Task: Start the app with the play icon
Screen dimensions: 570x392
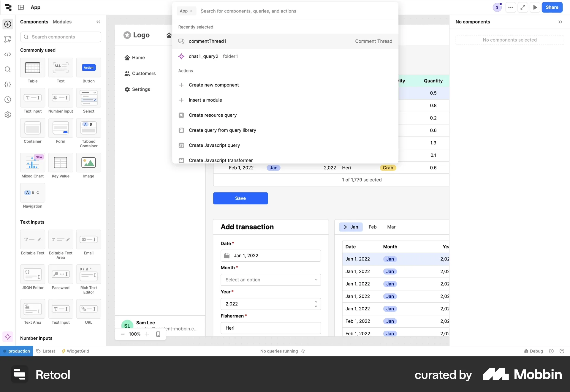Action: pos(535,7)
